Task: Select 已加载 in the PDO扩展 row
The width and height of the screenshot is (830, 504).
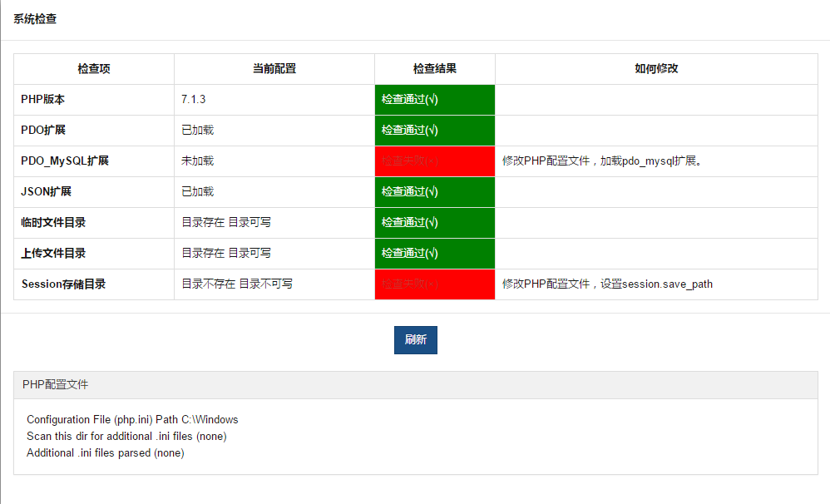Action: [x=197, y=131]
